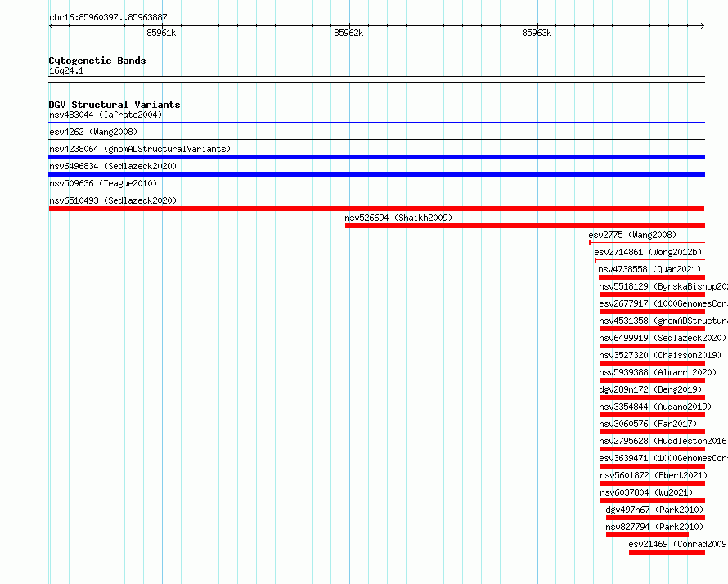Click nsv4738558 (Quan2021) label
The image size is (728, 584).
(649, 269)
